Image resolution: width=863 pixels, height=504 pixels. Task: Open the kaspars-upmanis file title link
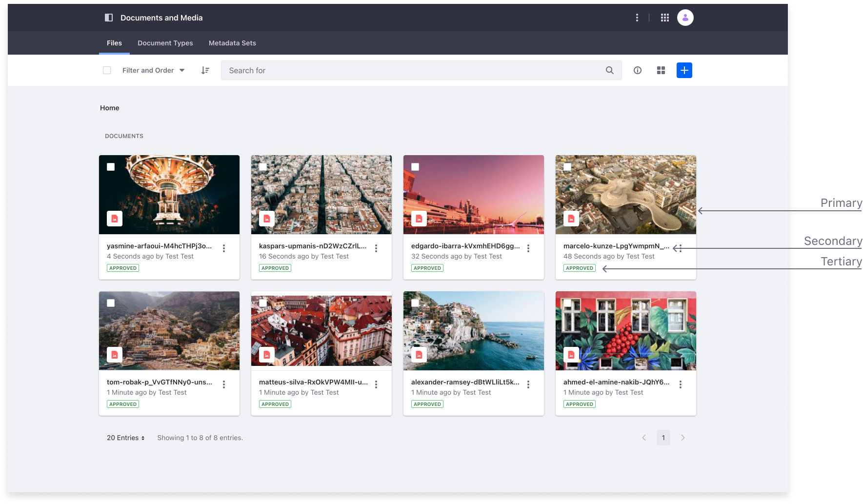[312, 246]
